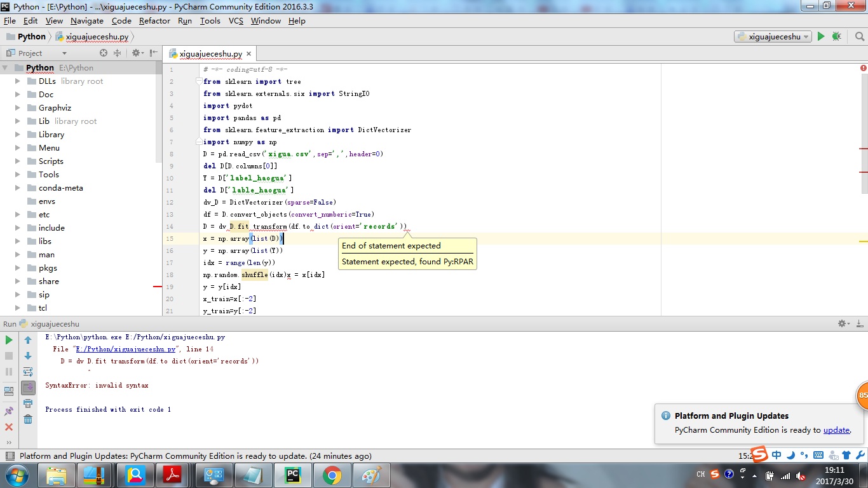
Task: Open the VCS menu
Action: 236,20
